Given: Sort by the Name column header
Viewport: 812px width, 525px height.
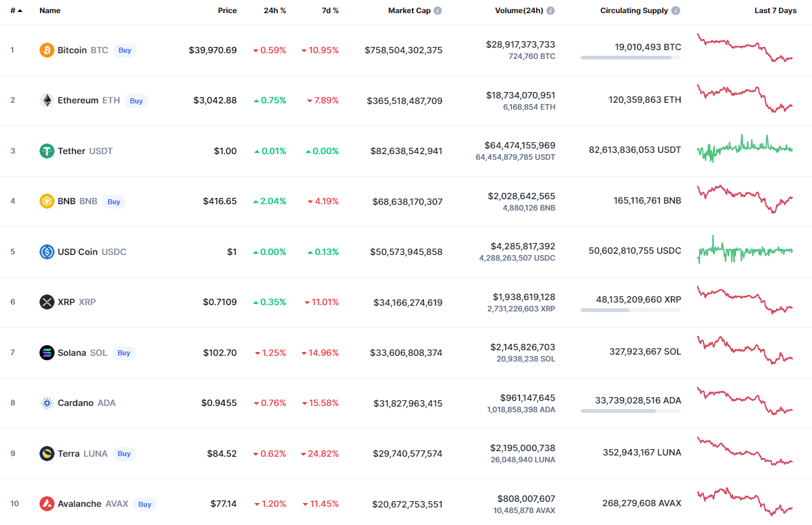Looking at the screenshot, I should [x=50, y=11].
